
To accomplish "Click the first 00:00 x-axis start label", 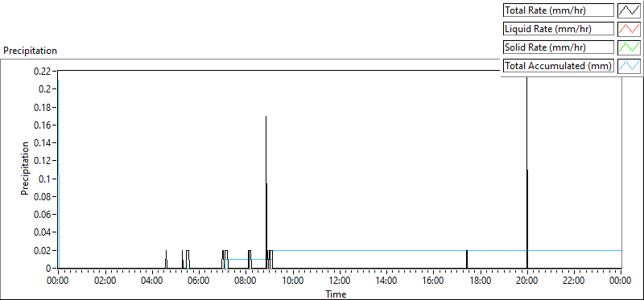I will tap(58, 282).
